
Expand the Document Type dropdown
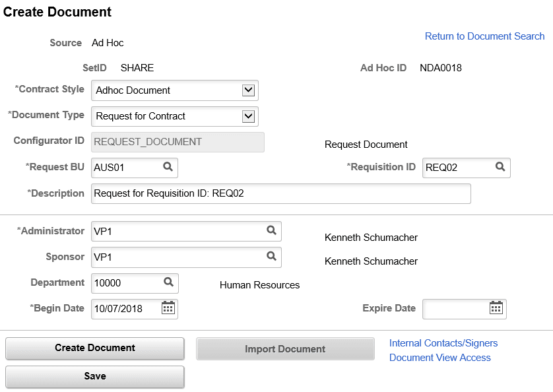click(247, 116)
